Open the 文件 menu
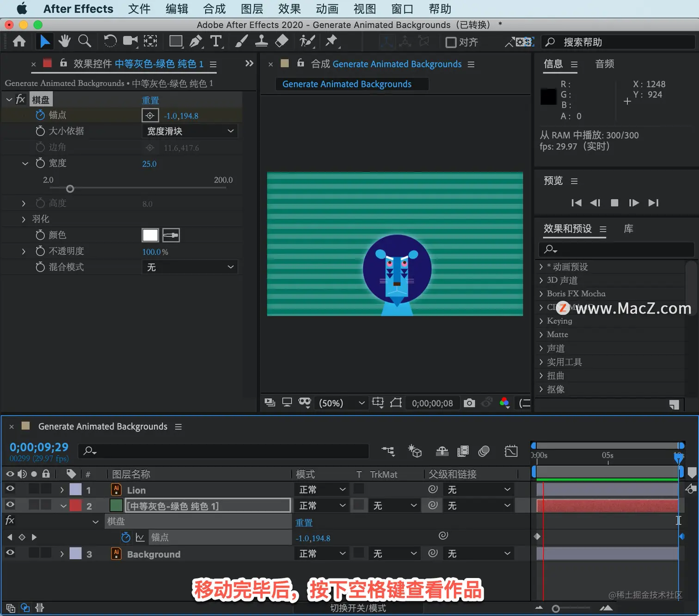The width and height of the screenshot is (699, 616). click(x=139, y=9)
